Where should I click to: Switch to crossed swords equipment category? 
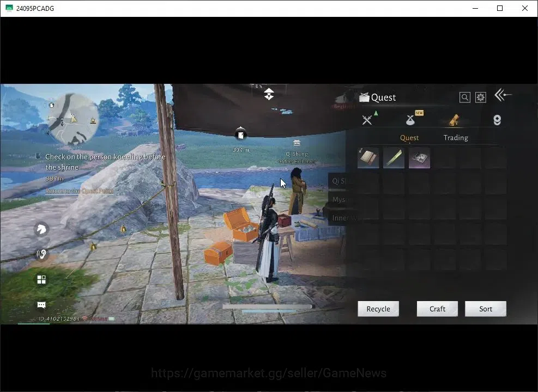coord(367,120)
